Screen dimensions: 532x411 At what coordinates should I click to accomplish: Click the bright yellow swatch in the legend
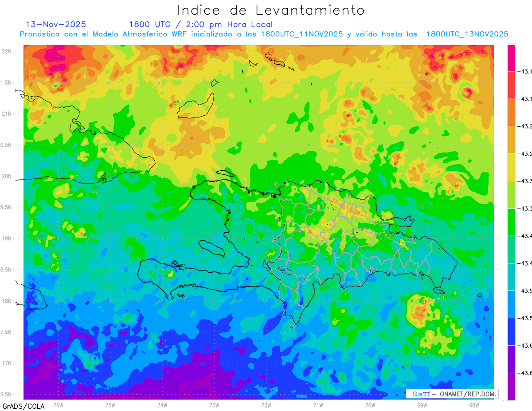coord(511,167)
